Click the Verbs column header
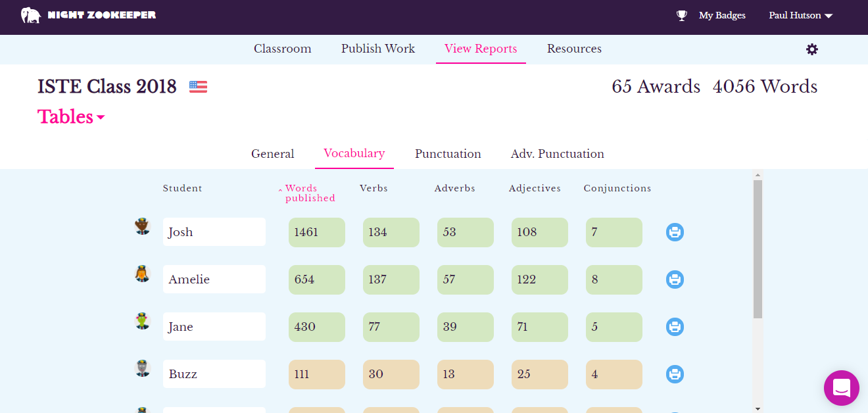868x413 pixels. [374, 188]
